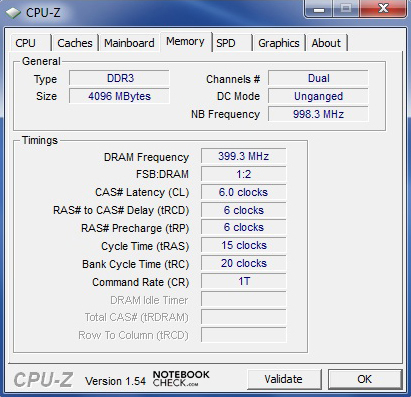Select the Size 4096 MBytes field

point(120,96)
